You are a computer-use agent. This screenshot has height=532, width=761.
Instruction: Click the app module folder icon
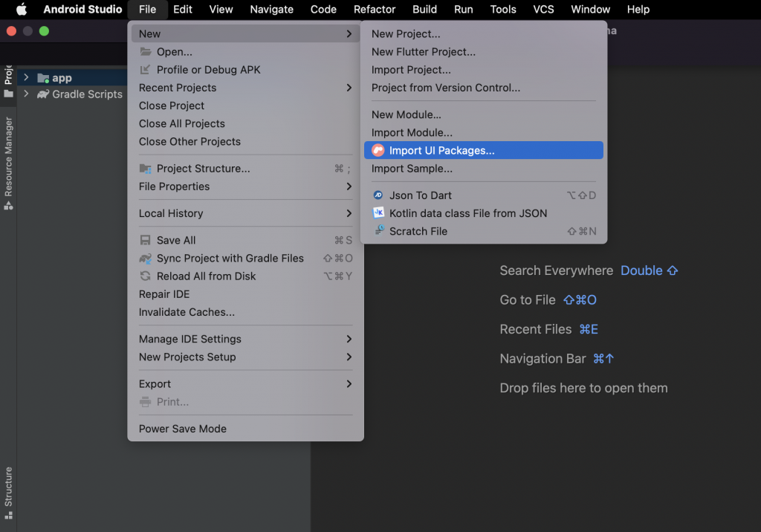click(43, 78)
